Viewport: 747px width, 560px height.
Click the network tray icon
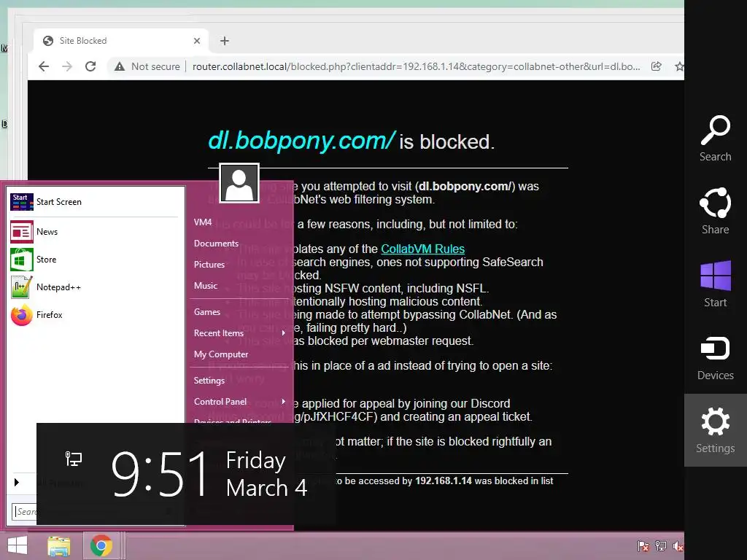[x=661, y=546]
